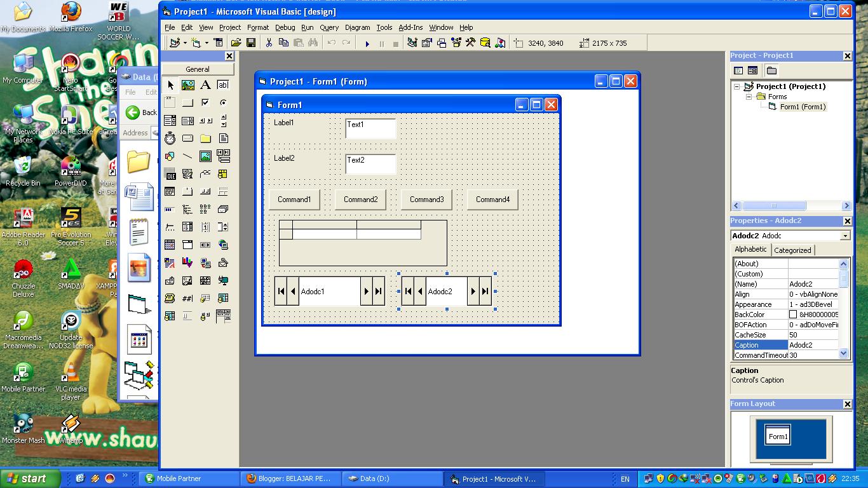Open the Menu Editor from the toolbar
The image size is (868, 488).
[219, 43]
